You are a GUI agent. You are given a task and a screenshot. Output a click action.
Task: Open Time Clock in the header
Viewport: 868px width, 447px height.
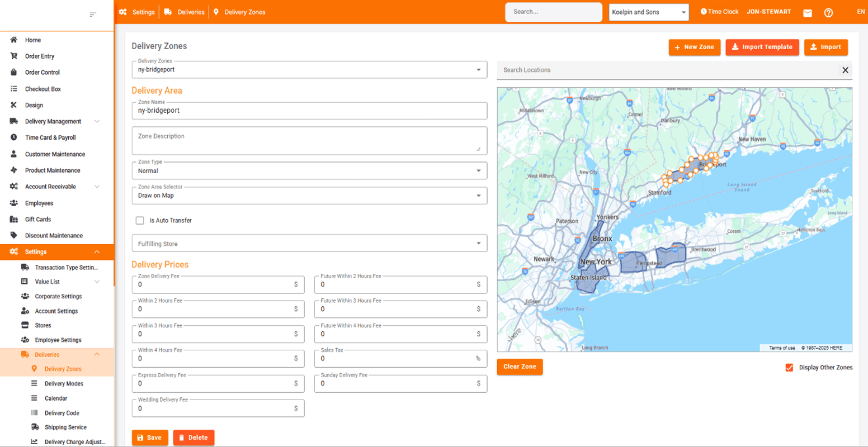click(x=719, y=12)
